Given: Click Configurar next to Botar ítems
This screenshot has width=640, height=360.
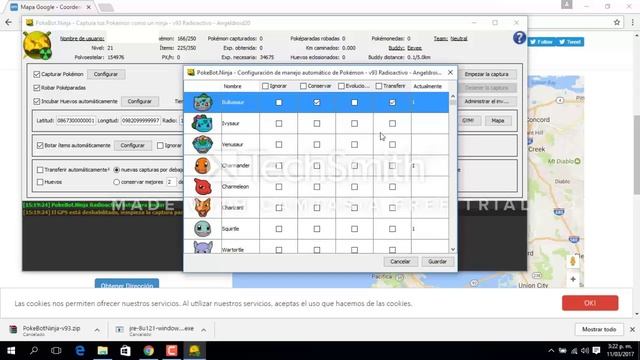Looking at the screenshot, I should pos(132,145).
